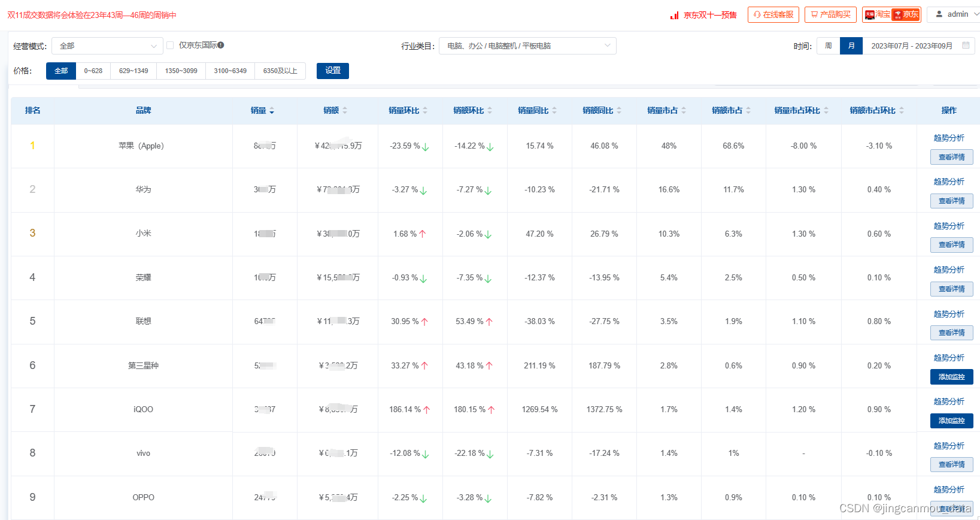Click the JD Double 11 presale chart icon
Image resolution: width=980 pixels, height=520 pixels.
click(674, 15)
